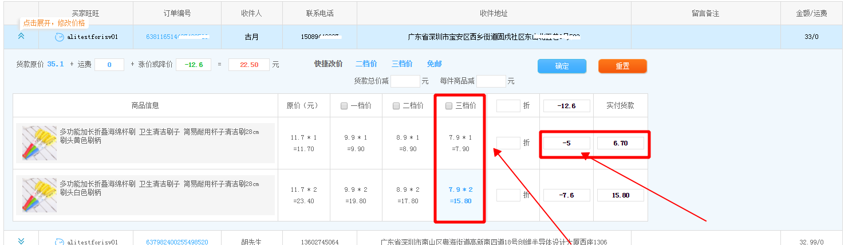Click the orange 重置 button
This screenshot has height=245, width=868.
[622, 66]
